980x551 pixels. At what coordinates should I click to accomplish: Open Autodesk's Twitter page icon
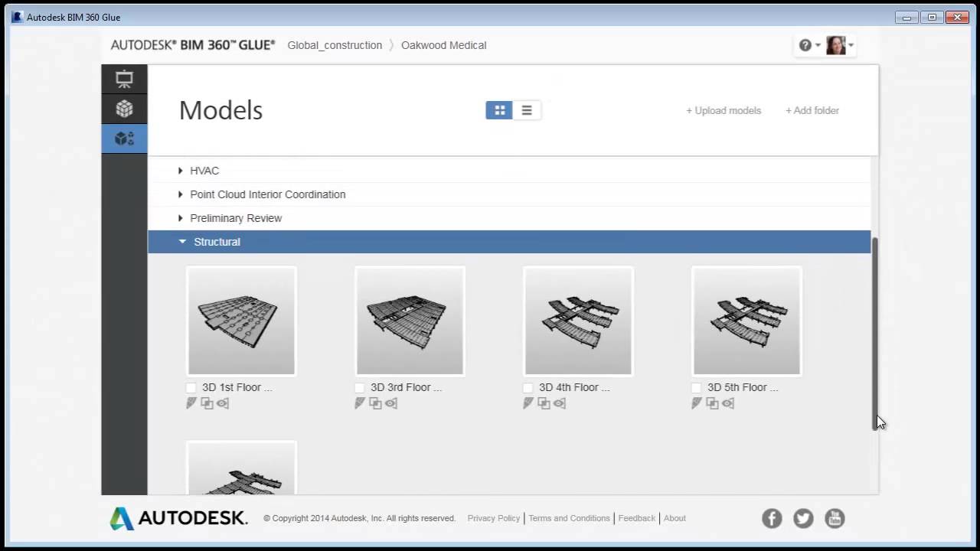coord(802,518)
